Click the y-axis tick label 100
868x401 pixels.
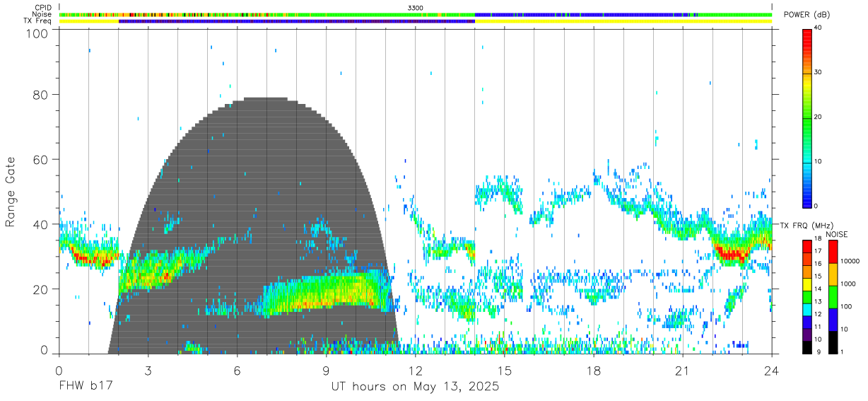pos(37,33)
